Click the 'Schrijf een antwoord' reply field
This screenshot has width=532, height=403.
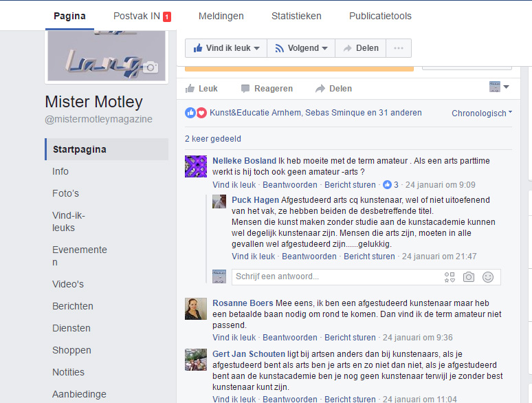(337, 277)
